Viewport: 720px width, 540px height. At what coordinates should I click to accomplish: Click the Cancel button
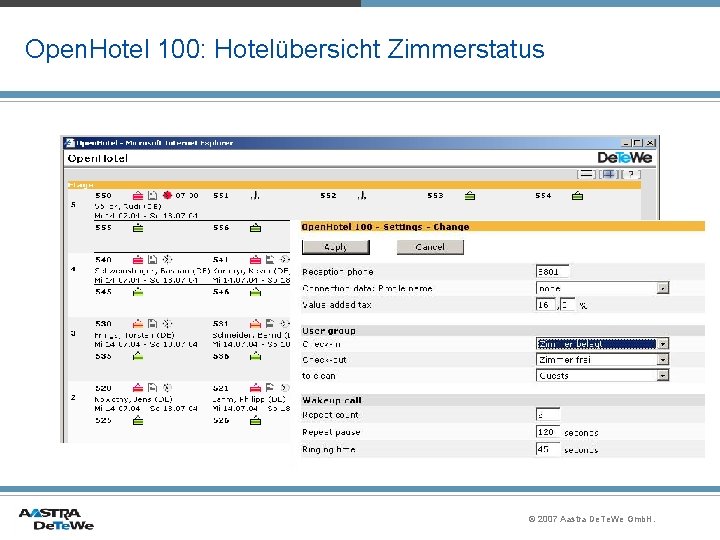point(430,247)
